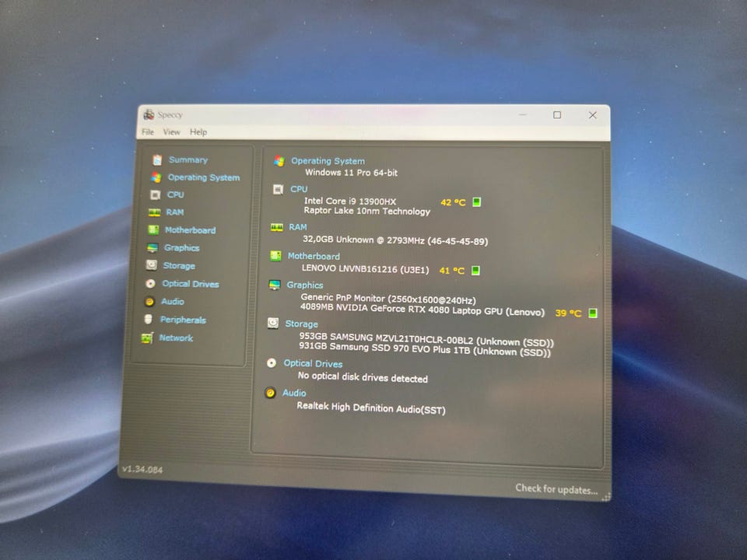747x560 pixels.
Task: Select the Motherboard sidebar icon
Action: [153, 230]
